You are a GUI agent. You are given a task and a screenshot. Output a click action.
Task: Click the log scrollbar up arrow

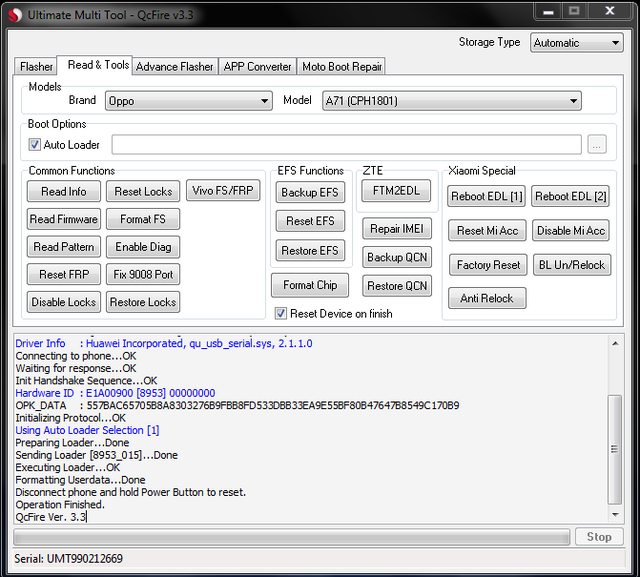(615, 344)
